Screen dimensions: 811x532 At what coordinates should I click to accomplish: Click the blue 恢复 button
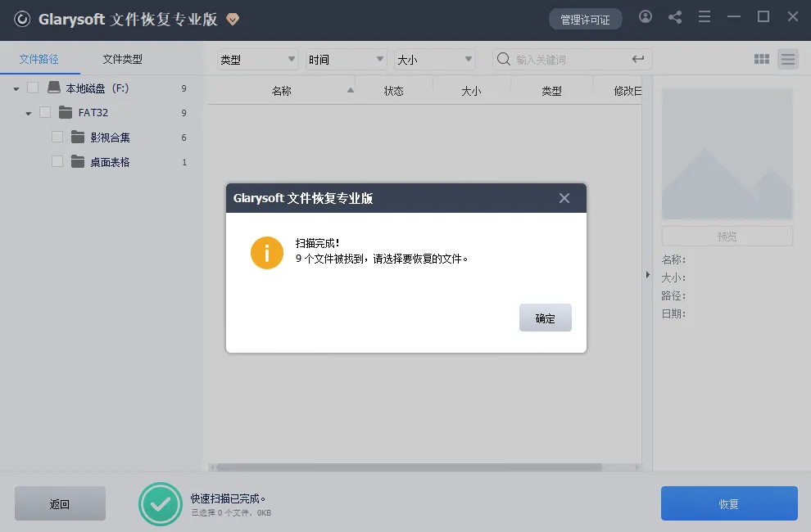[729, 503]
